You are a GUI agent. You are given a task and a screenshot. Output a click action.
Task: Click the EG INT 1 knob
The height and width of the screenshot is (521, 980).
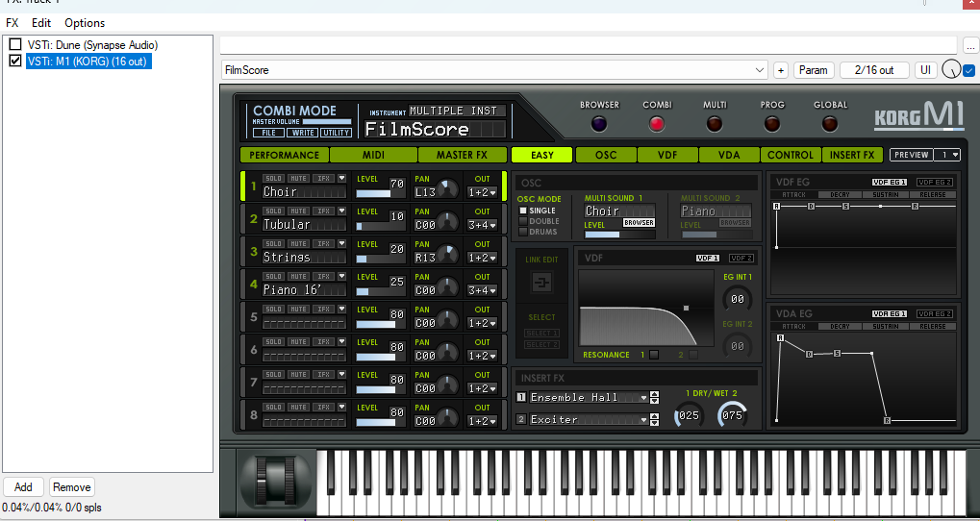(x=738, y=299)
